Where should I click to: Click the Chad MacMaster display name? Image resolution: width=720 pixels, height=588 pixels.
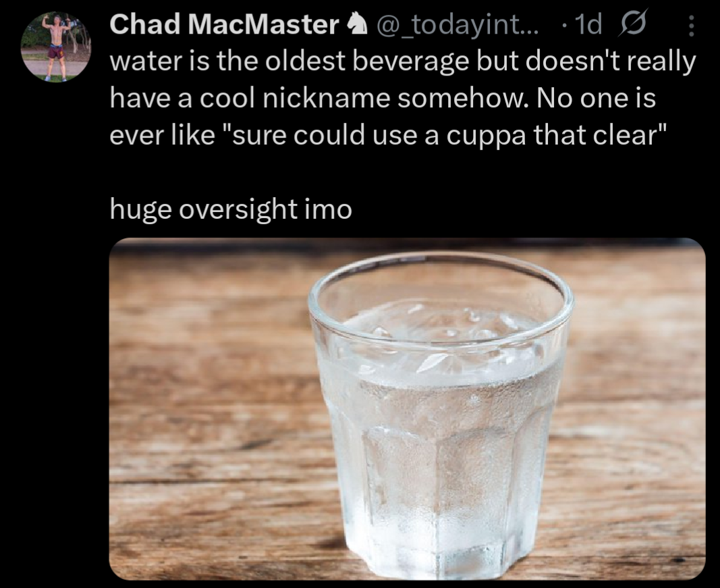click(x=224, y=26)
